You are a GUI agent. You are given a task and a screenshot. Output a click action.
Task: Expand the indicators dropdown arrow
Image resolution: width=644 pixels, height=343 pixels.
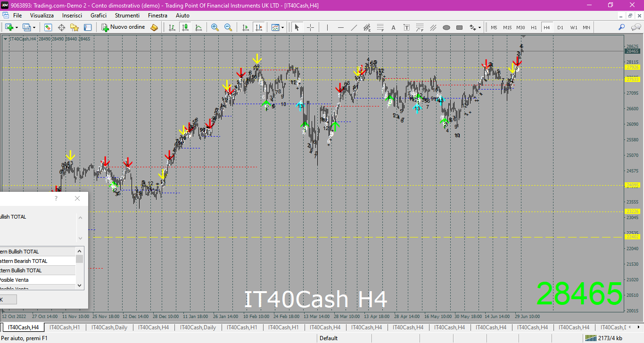[x=283, y=27]
